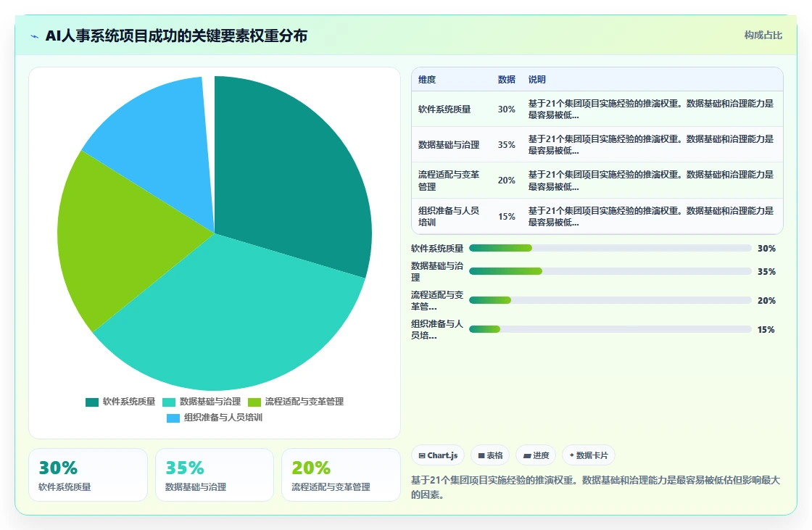Toggle the 软件系统质量 legend color box

(x=92, y=402)
